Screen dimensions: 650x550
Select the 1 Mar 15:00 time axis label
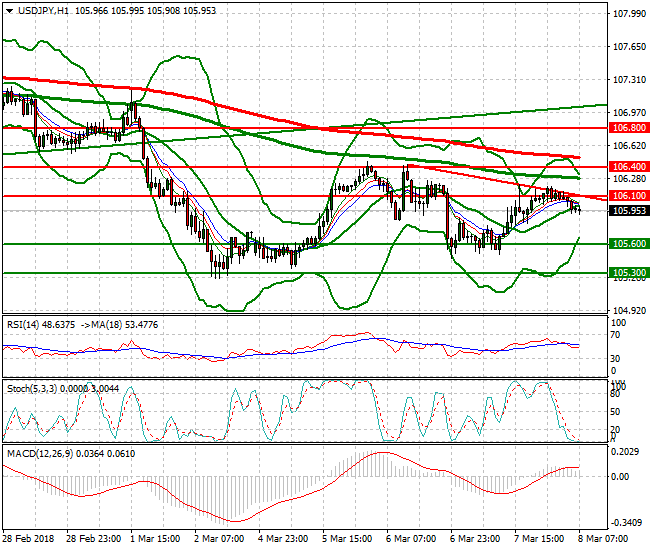click(x=155, y=539)
